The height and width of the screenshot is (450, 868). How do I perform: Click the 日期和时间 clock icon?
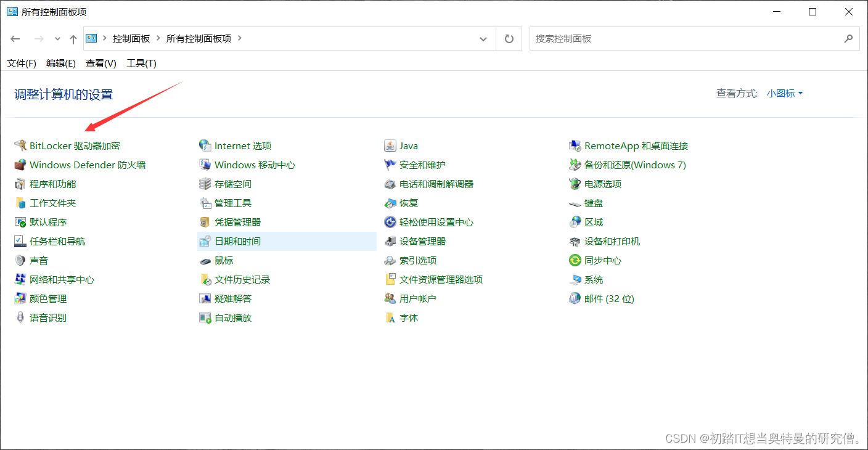click(205, 242)
